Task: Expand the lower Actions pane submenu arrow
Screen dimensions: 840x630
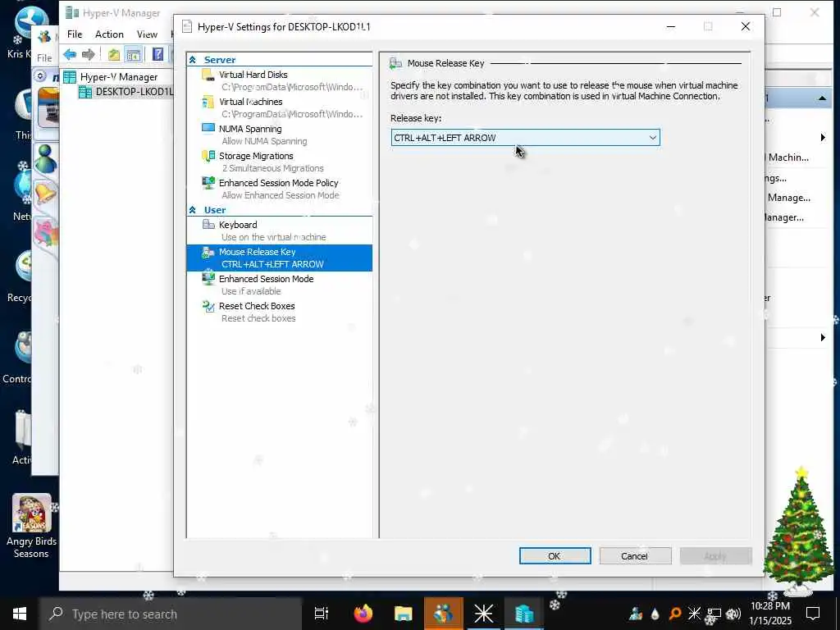Action: (x=823, y=337)
